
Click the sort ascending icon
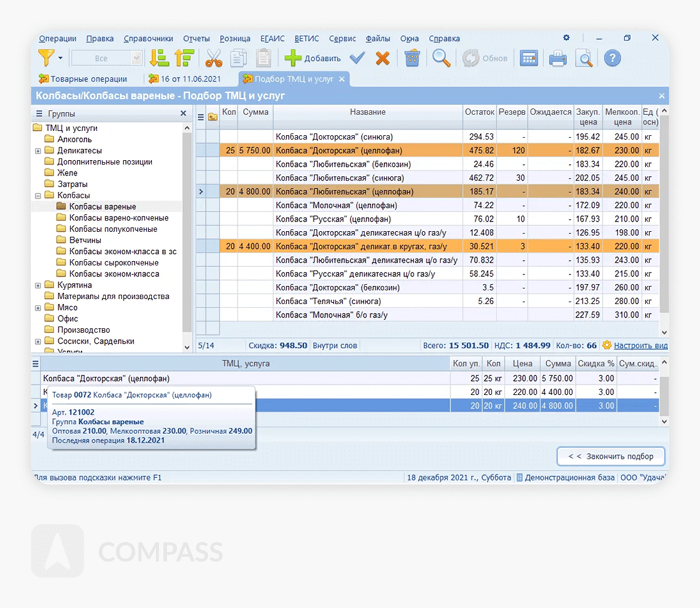click(159, 58)
